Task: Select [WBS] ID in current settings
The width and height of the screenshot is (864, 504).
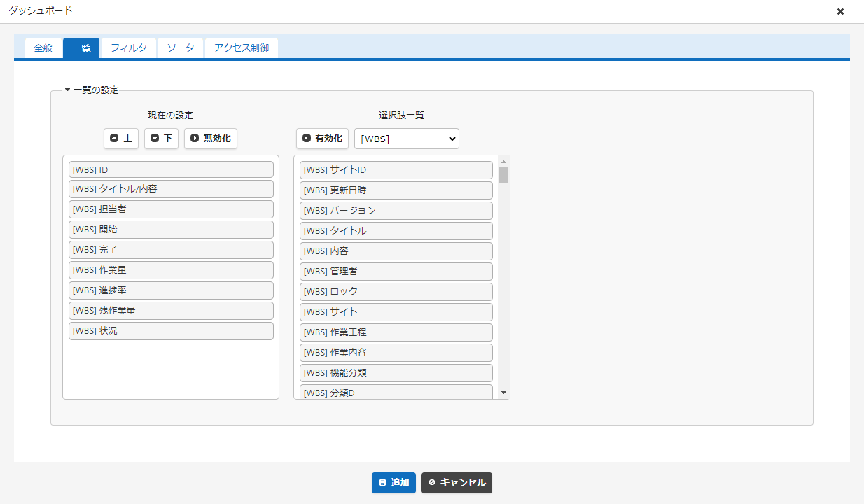Action: point(171,169)
